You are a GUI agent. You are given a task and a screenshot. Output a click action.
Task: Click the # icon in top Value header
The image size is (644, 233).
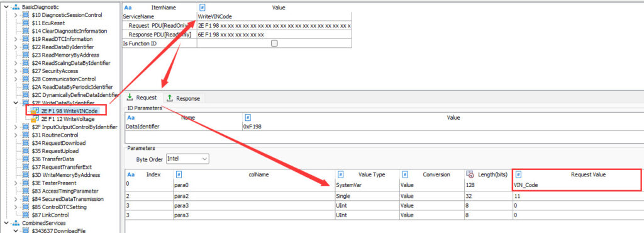[203, 8]
